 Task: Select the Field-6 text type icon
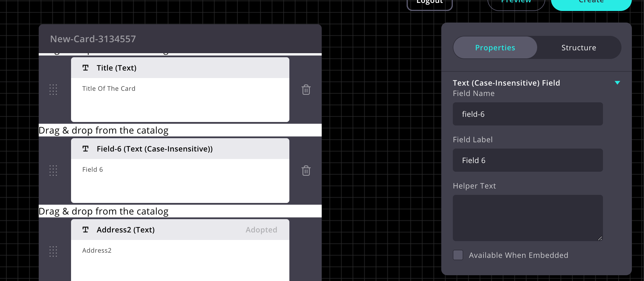pyautogui.click(x=85, y=149)
